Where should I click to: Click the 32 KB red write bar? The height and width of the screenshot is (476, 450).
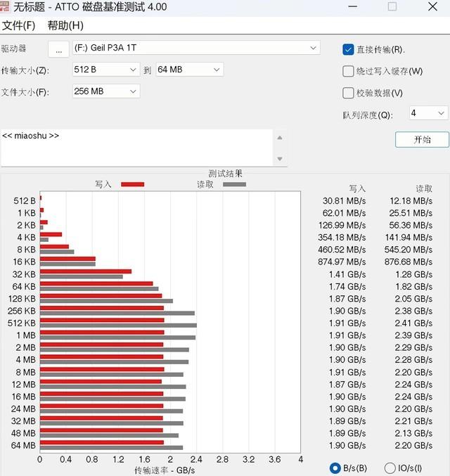tap(86, 271)
